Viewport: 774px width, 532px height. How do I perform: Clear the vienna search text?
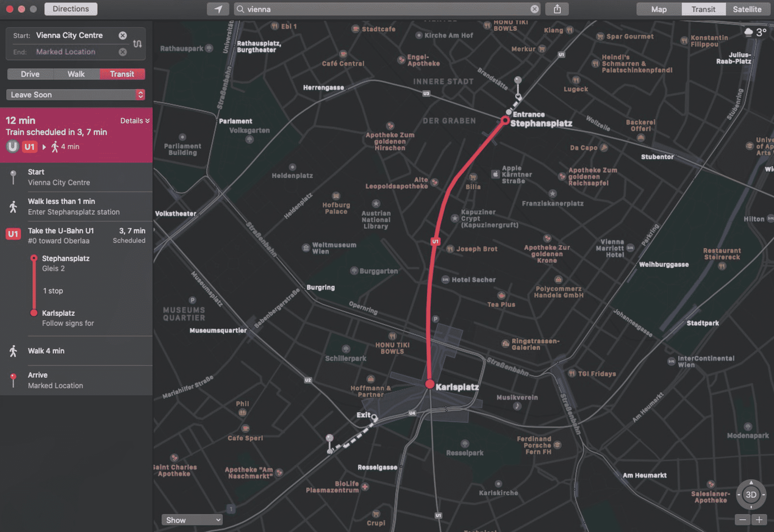534,9
